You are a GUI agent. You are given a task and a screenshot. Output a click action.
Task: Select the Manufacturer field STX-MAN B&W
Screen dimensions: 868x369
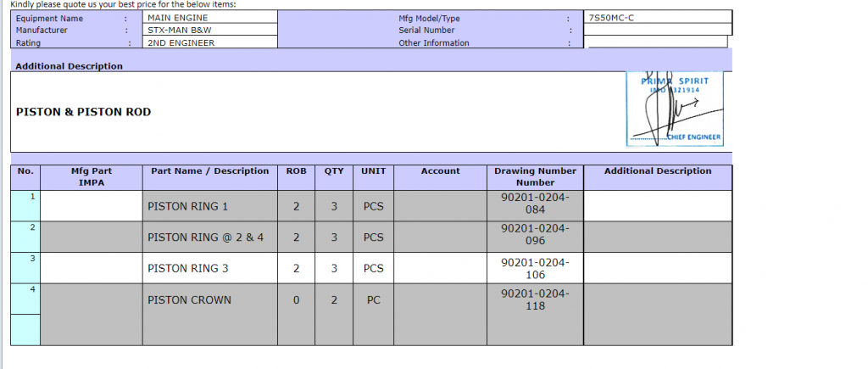click(210, 30)
